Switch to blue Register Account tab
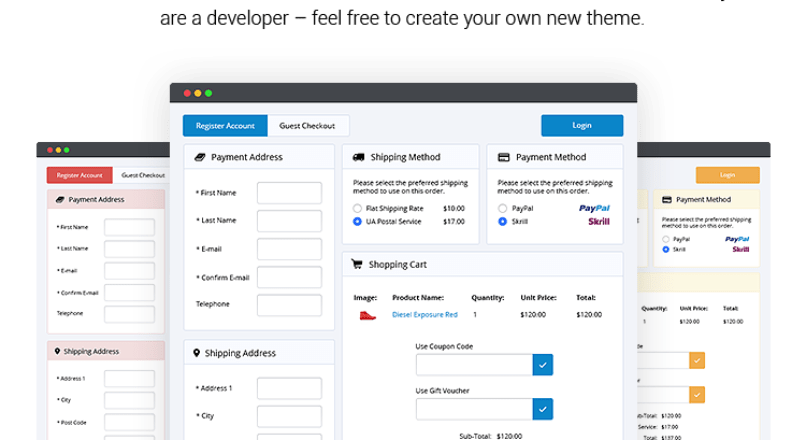The width and height of the screenshot is (806, 440). (225, 126)
